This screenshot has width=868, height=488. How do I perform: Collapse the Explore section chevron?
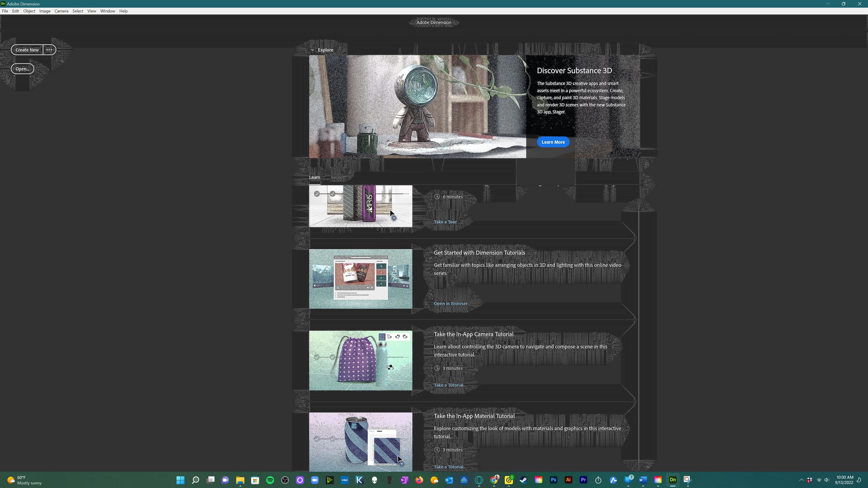coord(312,50)
